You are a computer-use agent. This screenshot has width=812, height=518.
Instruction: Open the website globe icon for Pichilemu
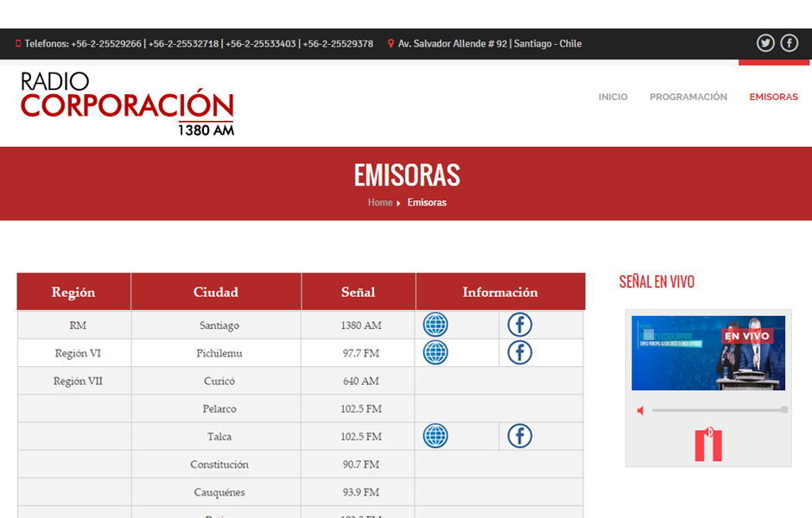pos(435,353)
